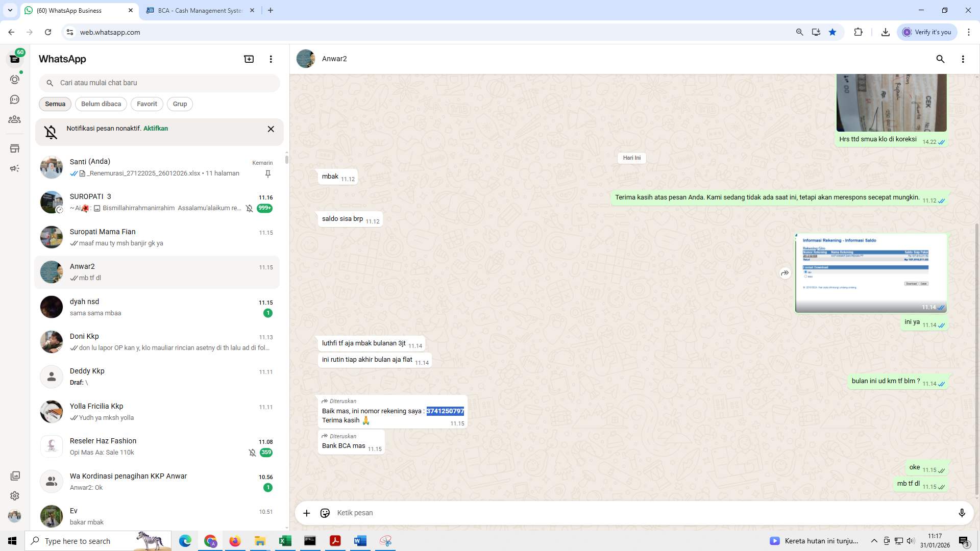Image resolution: width=980 pixels, height=551 pixels.
Task: Open the emoji picker
Action: tap(325, 513)
